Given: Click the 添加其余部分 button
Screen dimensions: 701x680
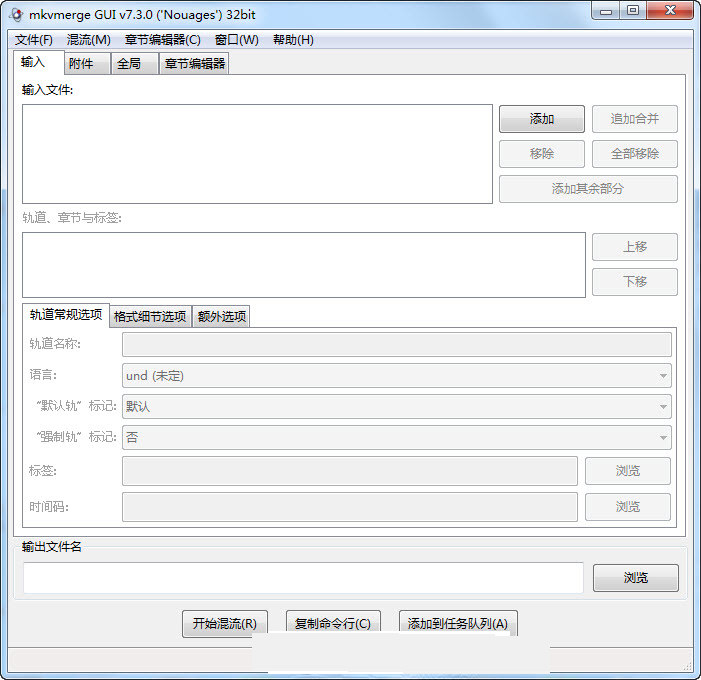Looking at the screenshot, I should [x=588, y=189].
